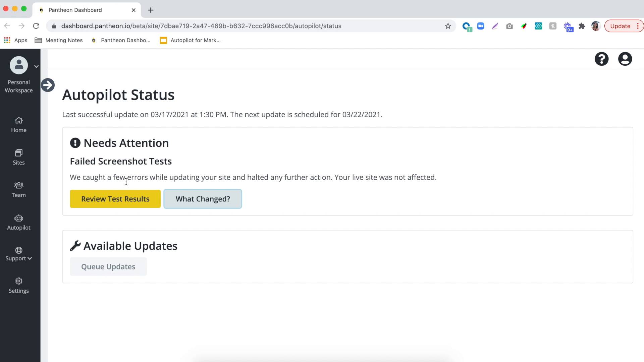
Task: Click the browser Extensions puzzle icon
Action: tap(582, 26)
